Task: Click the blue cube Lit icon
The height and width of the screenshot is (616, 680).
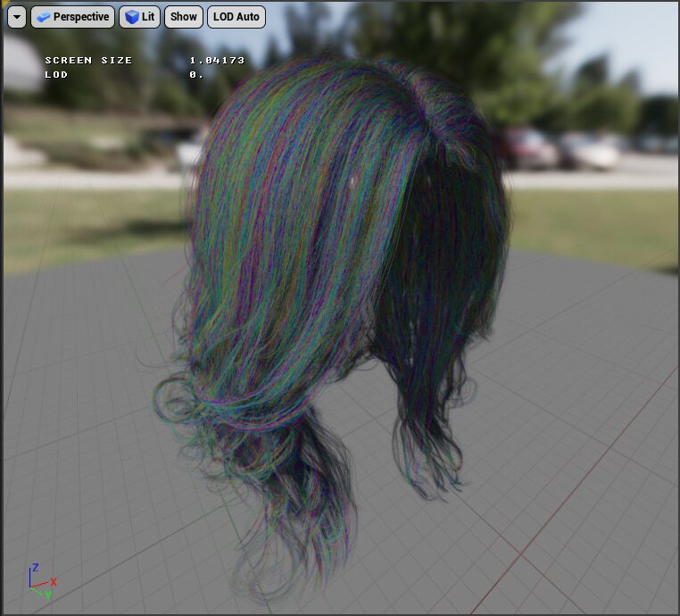Action: pyautogui.click(x=132, y=17)
